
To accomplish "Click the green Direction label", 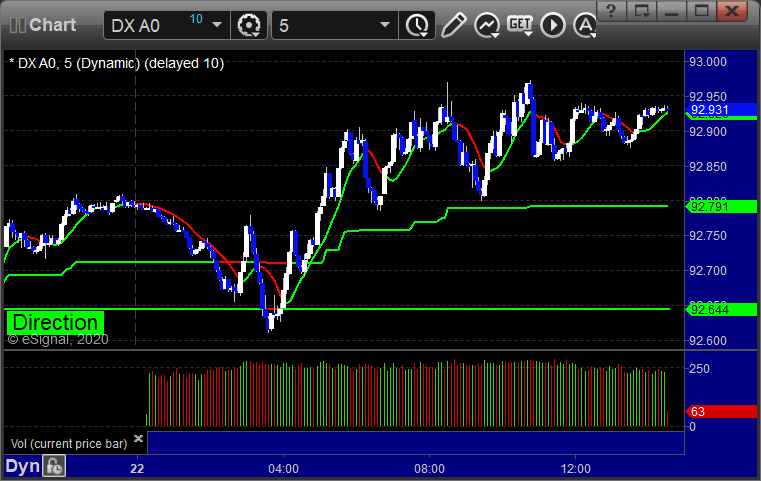I will coord(55,323).
